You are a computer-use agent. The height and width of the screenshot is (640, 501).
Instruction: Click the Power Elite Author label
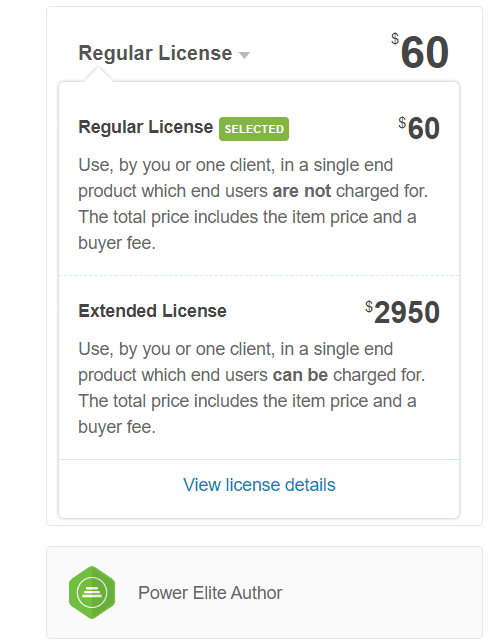210,593
